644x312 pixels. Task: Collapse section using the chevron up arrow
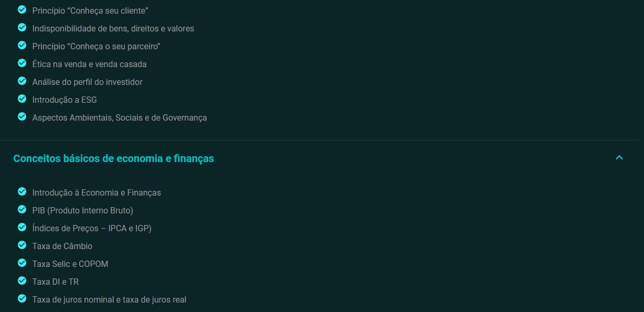619,157
